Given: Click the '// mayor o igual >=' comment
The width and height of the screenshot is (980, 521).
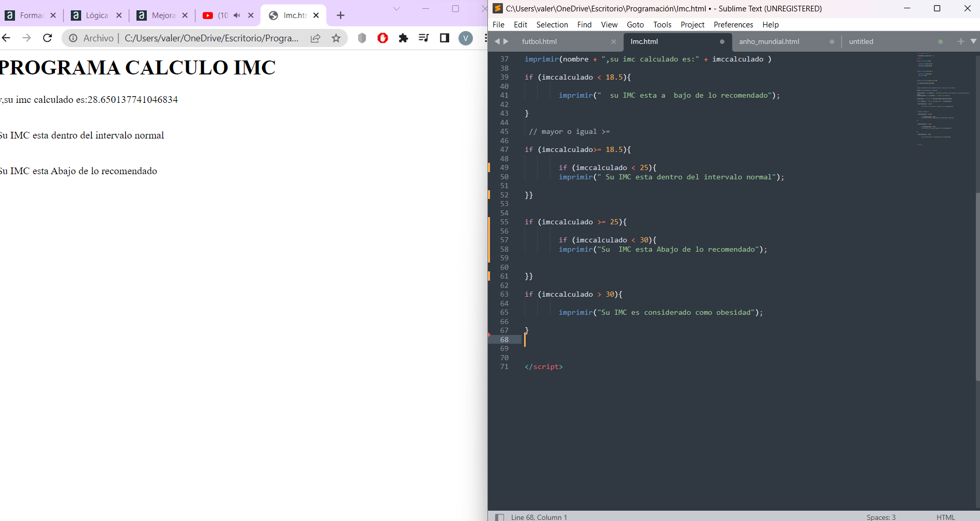Looking at the screenshot, I should point(570,131).
